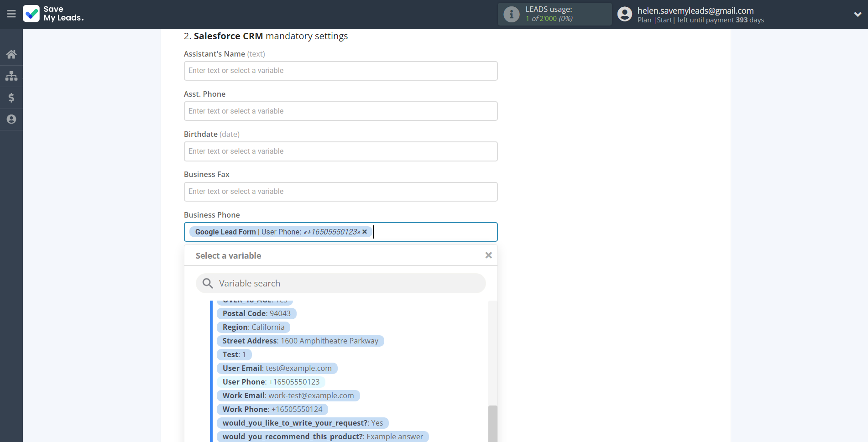Click the plan payment days text
The height and width of the screenshot is (442, 868).
tap(701, 20)
